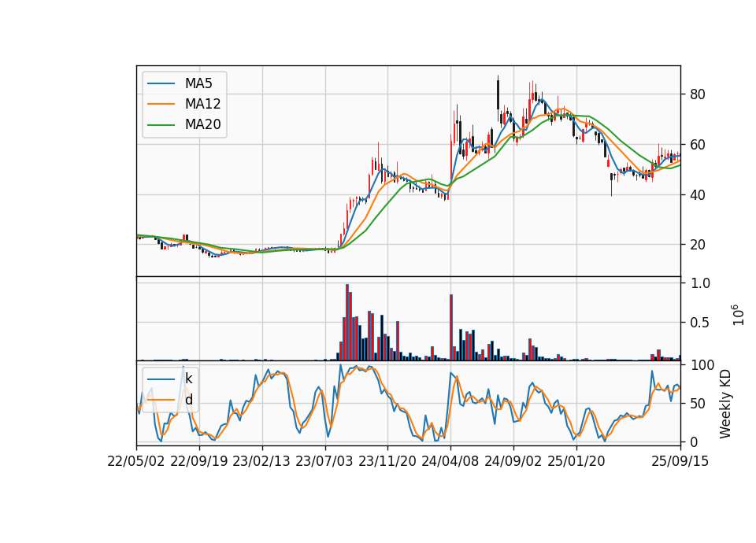The height and width of the screenshot is (543, 756).
Task: Click the x-axis date 22/05/02
Action: 136,461
